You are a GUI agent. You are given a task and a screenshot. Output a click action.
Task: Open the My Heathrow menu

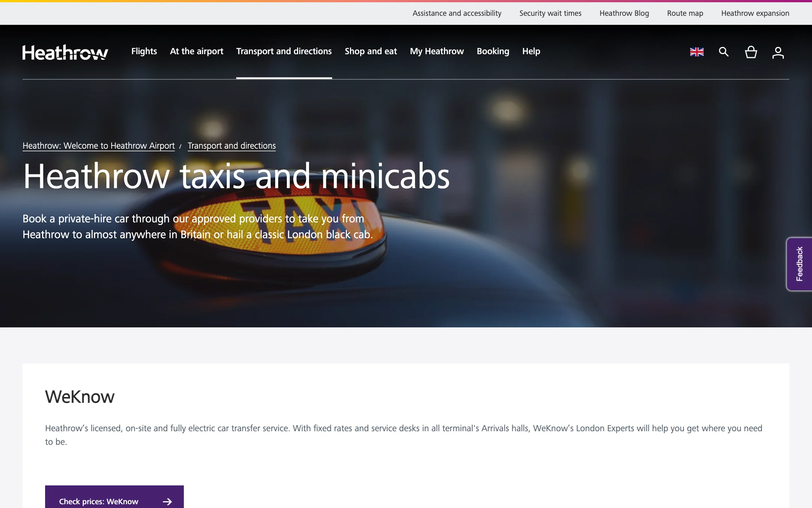[437, 51]
